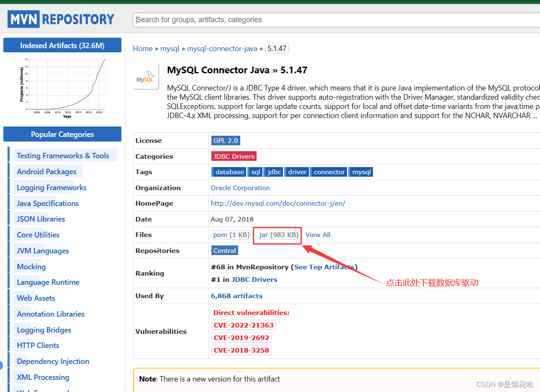This screenshot has height=392, width=540.
Task: Open JVM Languages category
Action: point(43,251)
